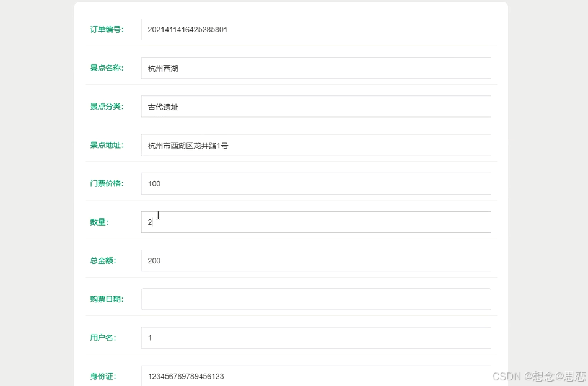
Task: Click the 用户名 label
Action: click(x=103, y=338)
